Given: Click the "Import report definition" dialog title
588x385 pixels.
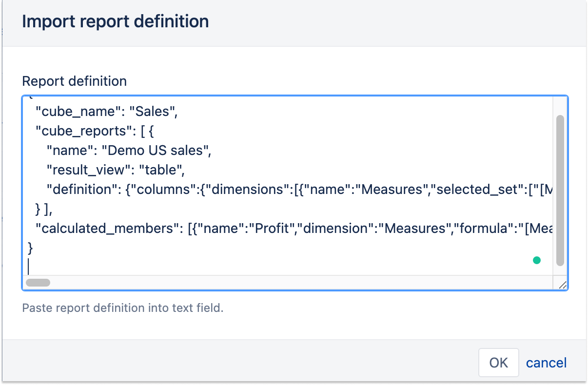Looking at the screenshot, I should coord(116,21).
